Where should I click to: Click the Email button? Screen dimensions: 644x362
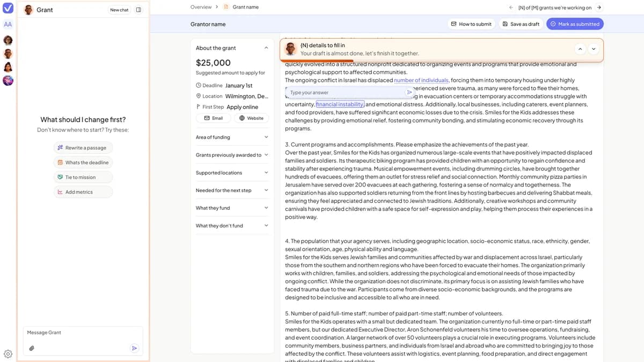214,118
